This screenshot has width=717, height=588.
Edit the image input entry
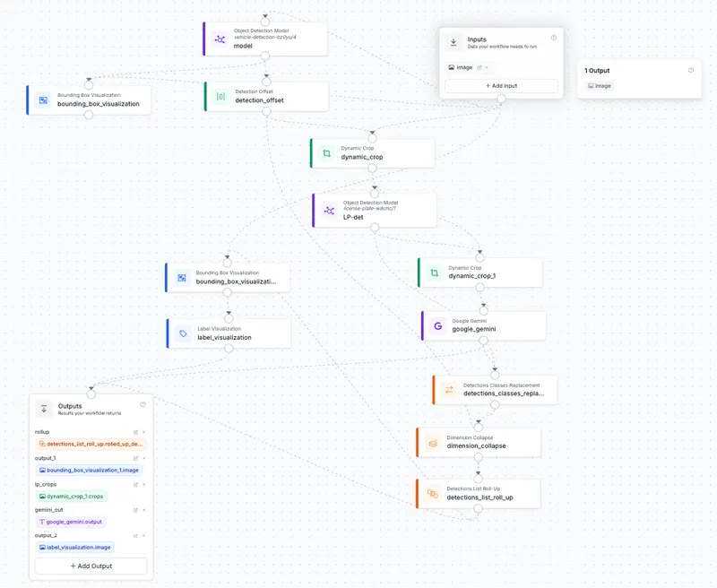tap(479, 67)
